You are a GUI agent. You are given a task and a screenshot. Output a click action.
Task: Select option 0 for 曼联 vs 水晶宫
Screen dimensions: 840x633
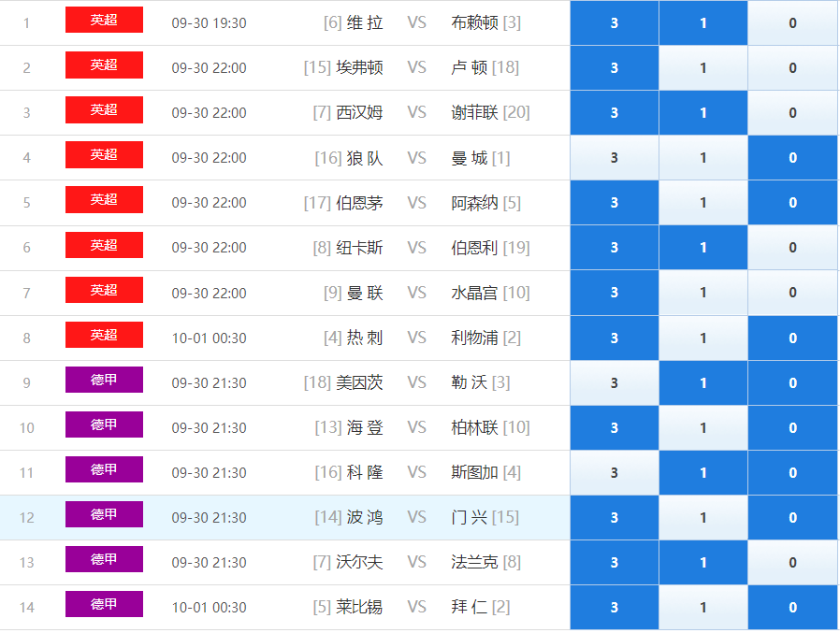pos(792,293)
